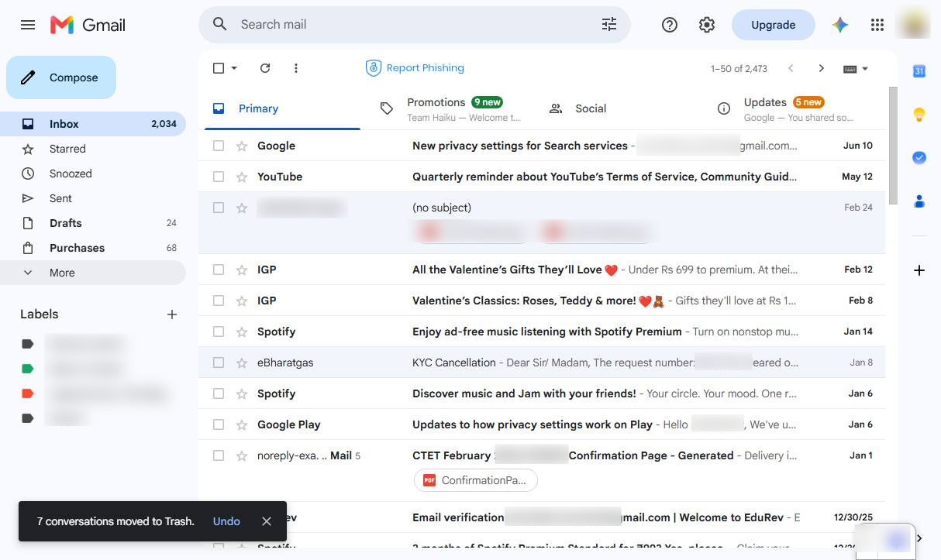Open the Snoozed folder

click(x=93, y=173)
